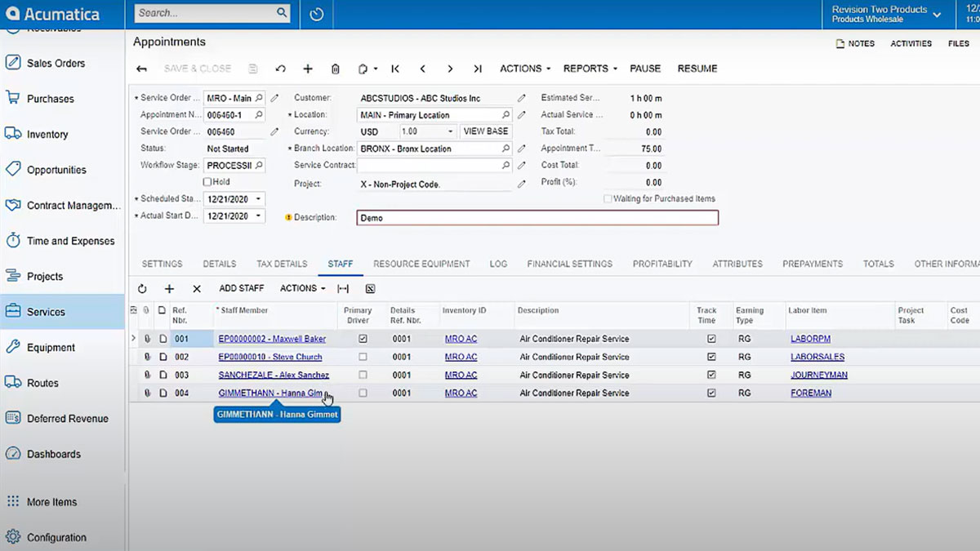
Task: Edit branch location pencil icon
Action: [x=522, y=149]
